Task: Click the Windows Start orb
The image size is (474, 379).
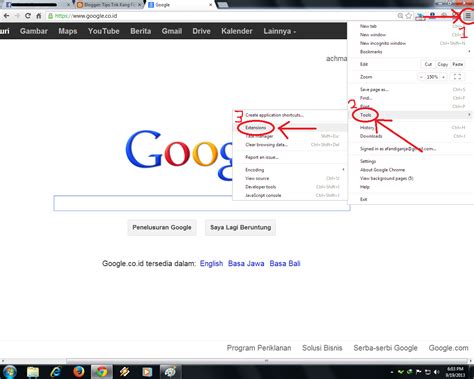Action: [9, 371]
